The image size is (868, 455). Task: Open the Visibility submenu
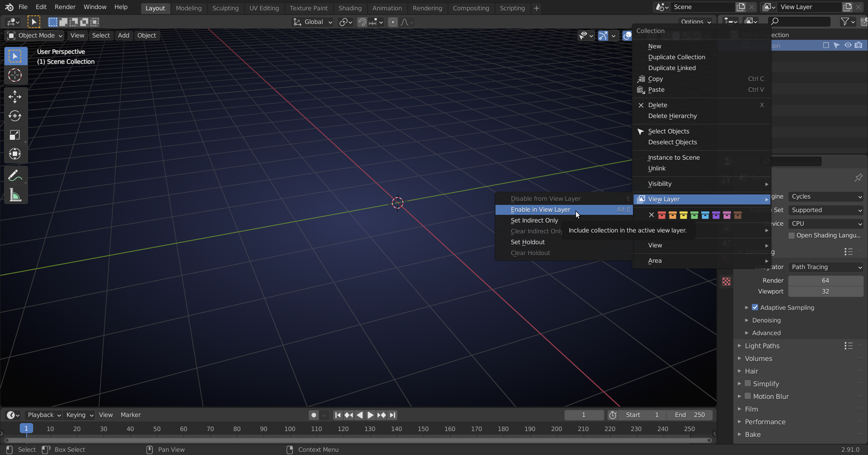point(702,184)
